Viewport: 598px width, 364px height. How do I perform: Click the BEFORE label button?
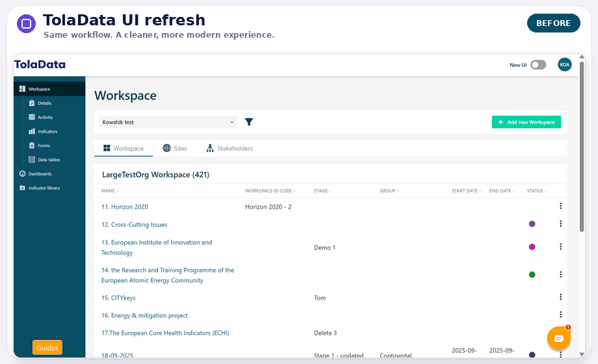pos(553,23)
